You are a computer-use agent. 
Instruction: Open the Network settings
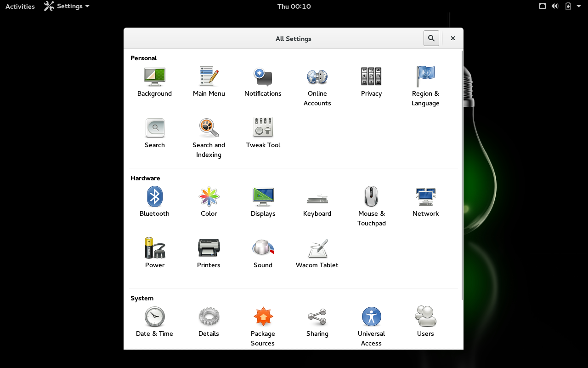[425, 197]
